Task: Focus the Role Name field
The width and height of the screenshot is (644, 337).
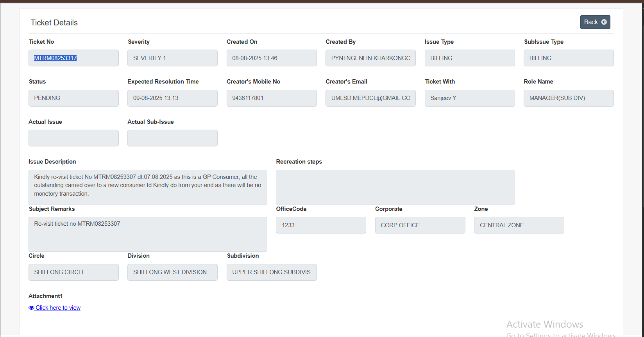Action: [569, 98]
